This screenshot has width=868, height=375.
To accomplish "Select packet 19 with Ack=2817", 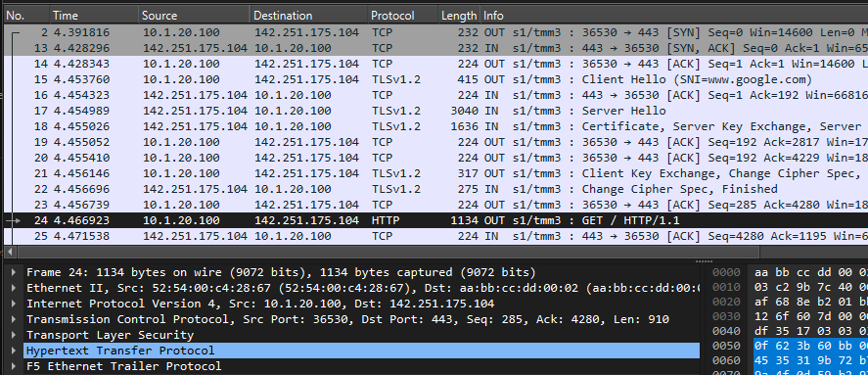I will click(436, 142).
